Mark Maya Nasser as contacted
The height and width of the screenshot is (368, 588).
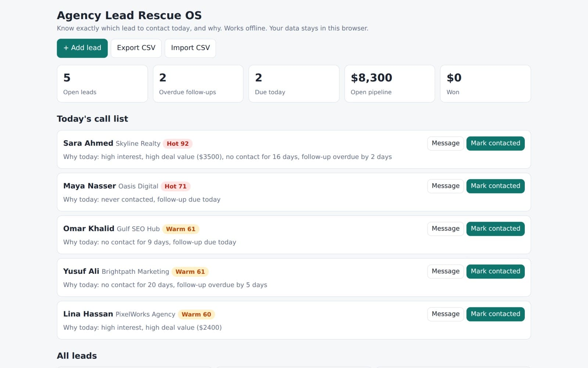coord(495,186)
